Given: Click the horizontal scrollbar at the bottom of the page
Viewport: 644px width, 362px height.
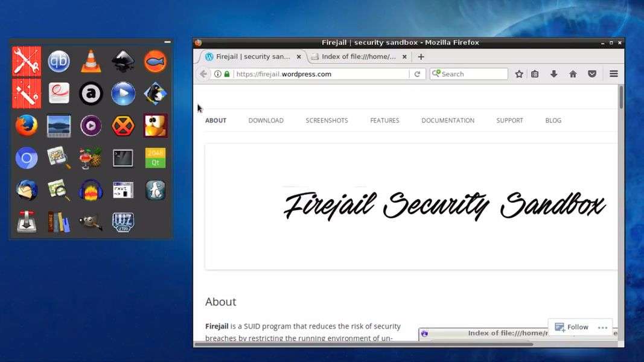Looking at the screenshot, I should [x=364, y=344].
